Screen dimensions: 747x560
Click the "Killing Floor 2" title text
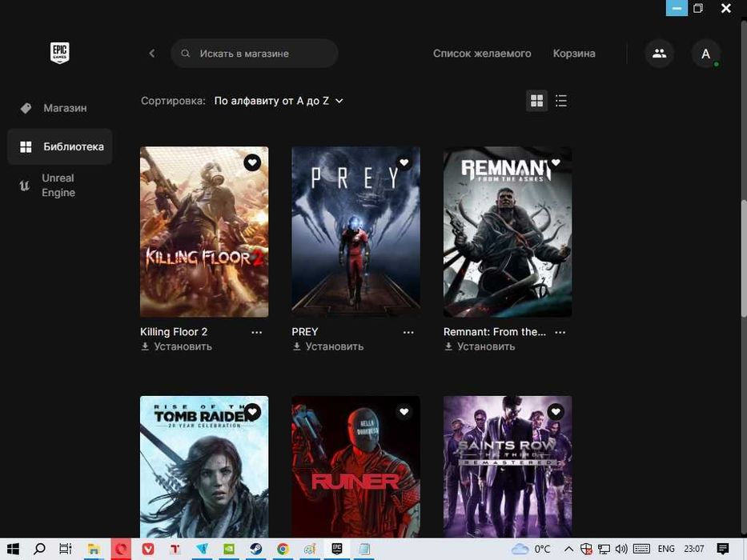pos(174,332)
